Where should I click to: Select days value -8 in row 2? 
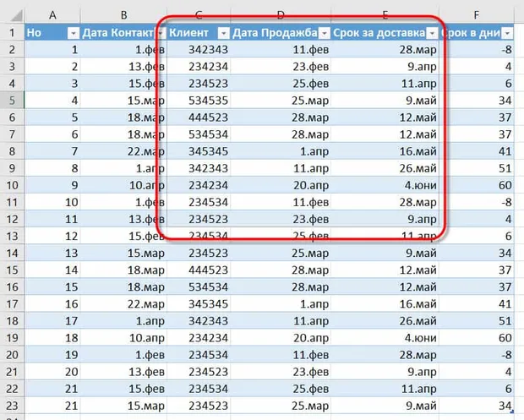477,50
